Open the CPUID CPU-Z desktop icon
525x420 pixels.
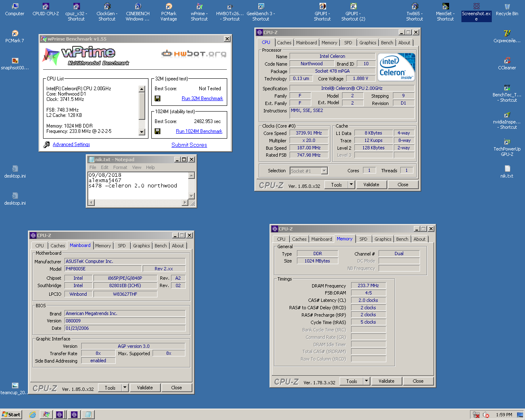pos(46,10)
